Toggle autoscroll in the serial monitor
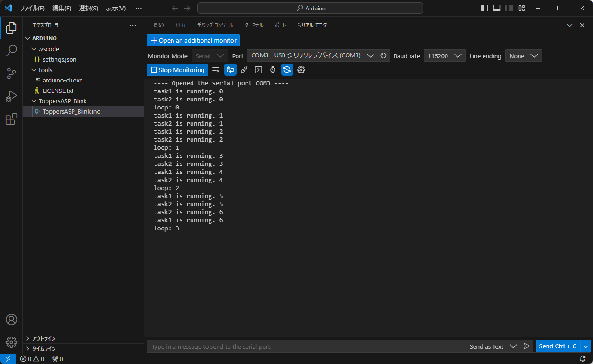593x364 pixels. click(287, 70)
